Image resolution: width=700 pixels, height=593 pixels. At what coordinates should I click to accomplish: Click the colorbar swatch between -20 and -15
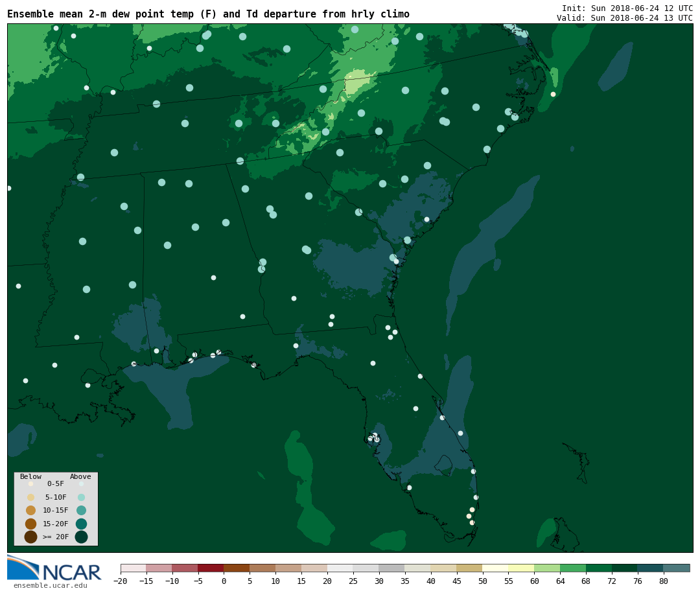(x=134, y=568)
